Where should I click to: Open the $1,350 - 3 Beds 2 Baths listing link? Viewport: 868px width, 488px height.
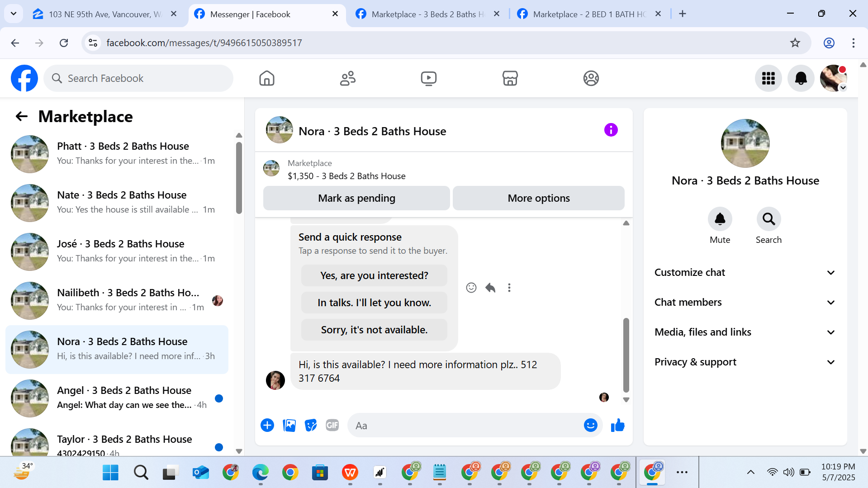coord(346,176)
